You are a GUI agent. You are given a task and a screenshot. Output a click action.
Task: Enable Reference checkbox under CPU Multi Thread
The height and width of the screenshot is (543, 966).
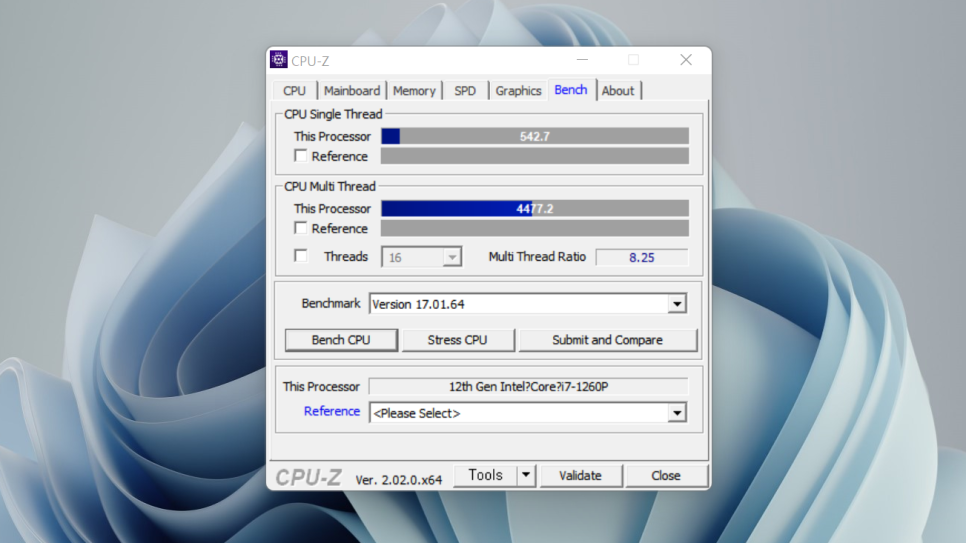click(301, 228)
